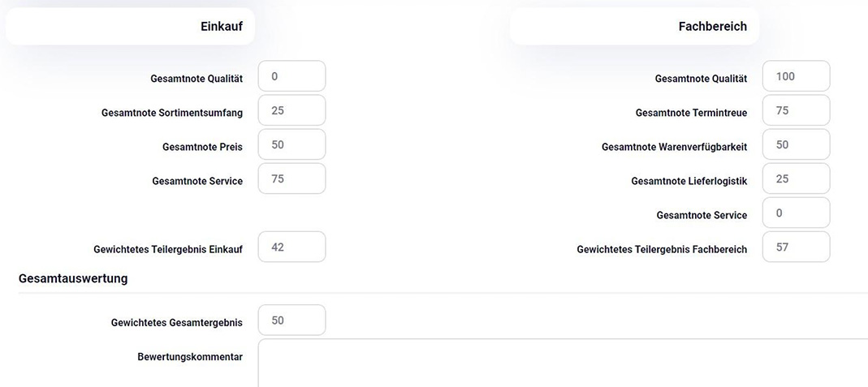Image resolution: width=868 pixels, height=387 pixels.
Task: Focus the Einkauf Gesamtnote Qualität input field
Action: click(x=291, y=76)
